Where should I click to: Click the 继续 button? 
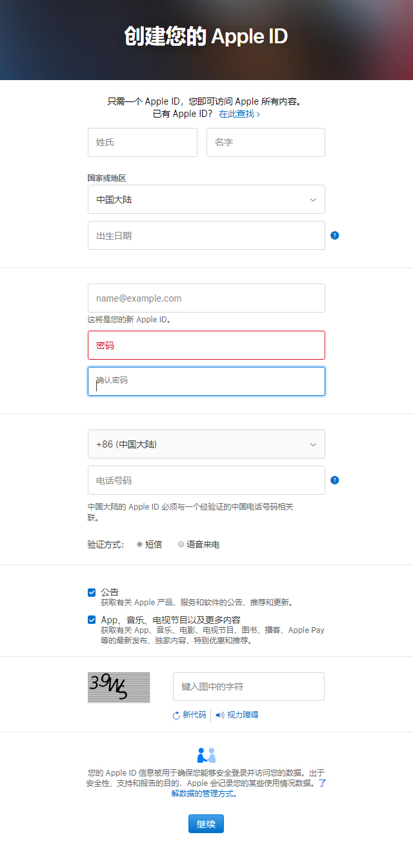pos(206,823)
